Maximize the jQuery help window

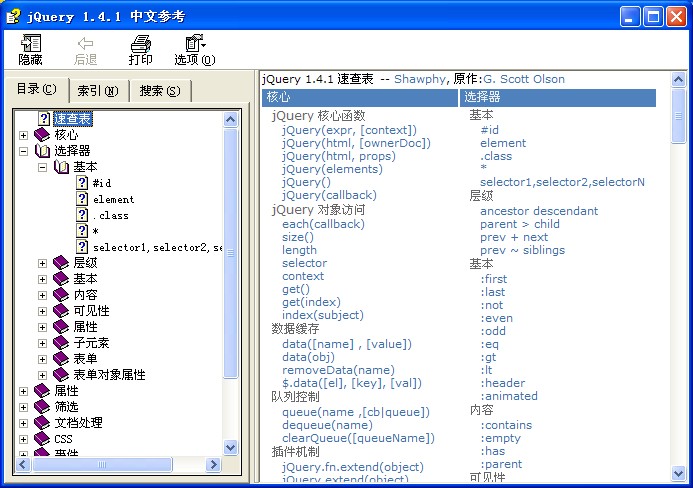(653, 17)
